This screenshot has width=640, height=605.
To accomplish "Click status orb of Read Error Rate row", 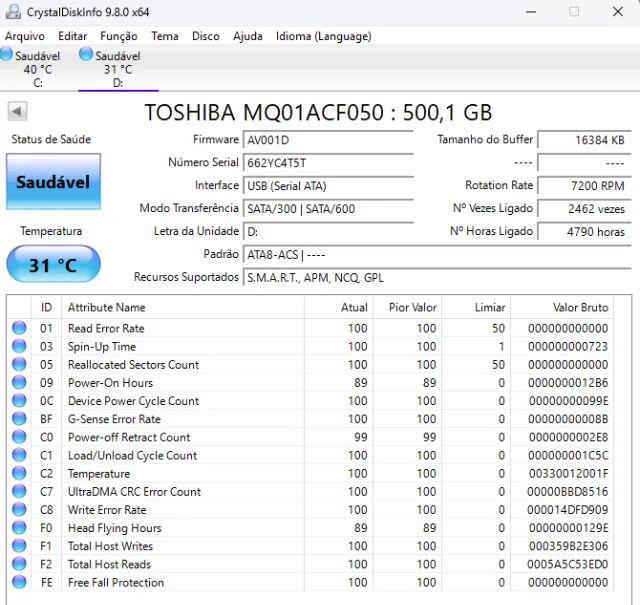I will pyautogui.click(x=19, y=328).
